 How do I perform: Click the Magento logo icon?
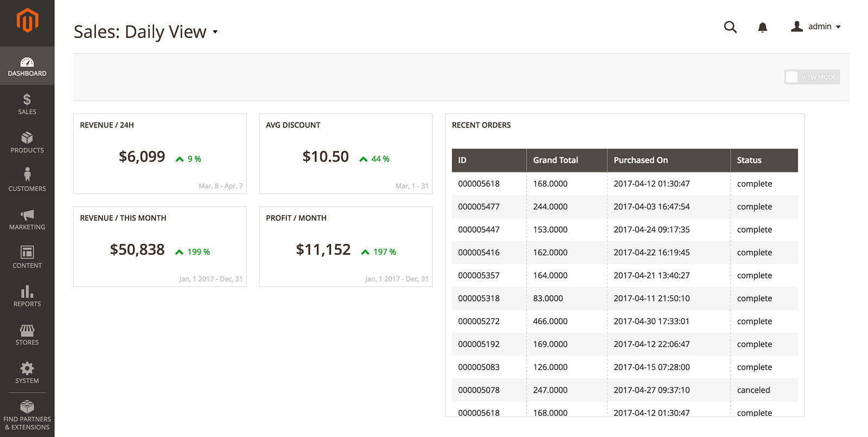(27, 21)
